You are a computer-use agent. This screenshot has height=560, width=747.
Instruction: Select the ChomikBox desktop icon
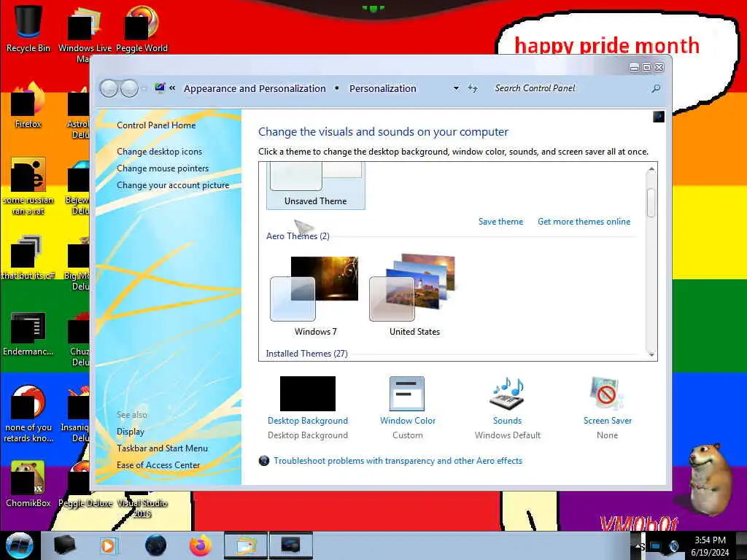coord(28,483)
